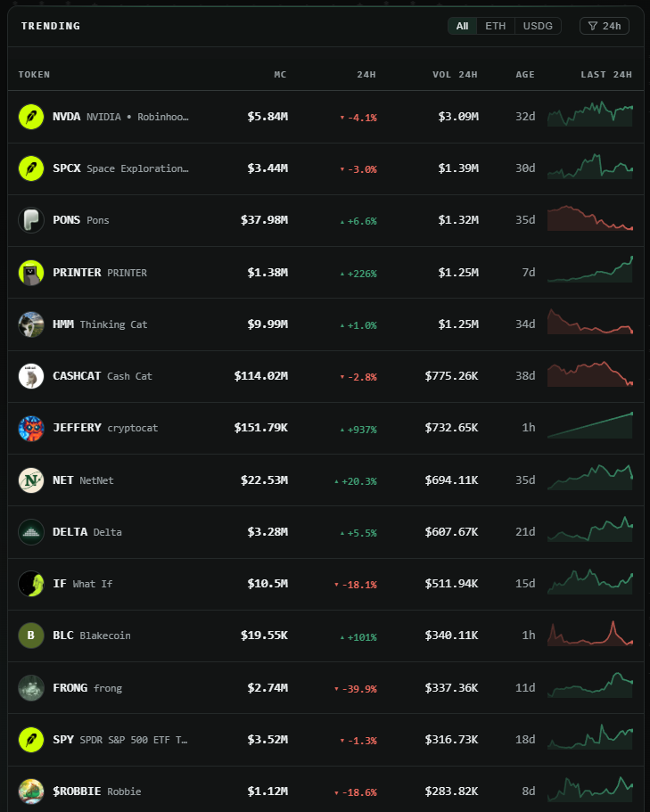The image size is (650, 812).
Task: Open the BLC sparkline chart
Action: (x=590, y=633)
